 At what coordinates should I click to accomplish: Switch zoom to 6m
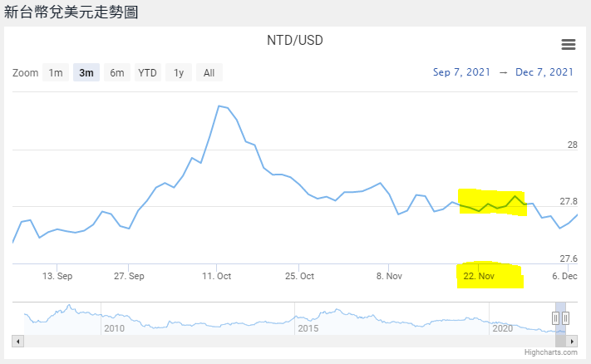point(117,73)
